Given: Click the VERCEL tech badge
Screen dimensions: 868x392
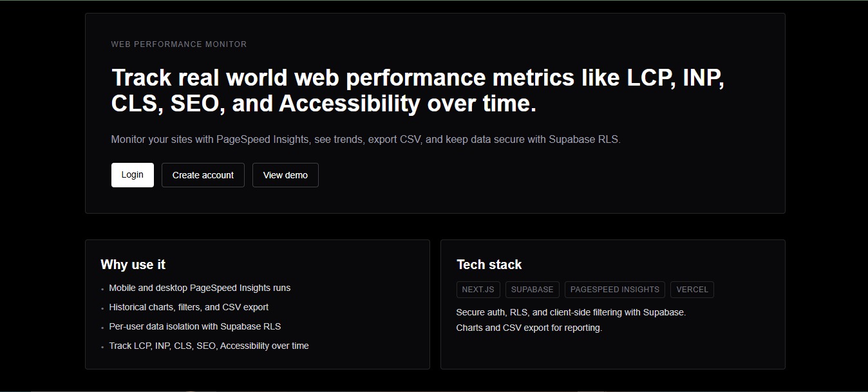Looking at the screenshot, I should pos(692,289).
